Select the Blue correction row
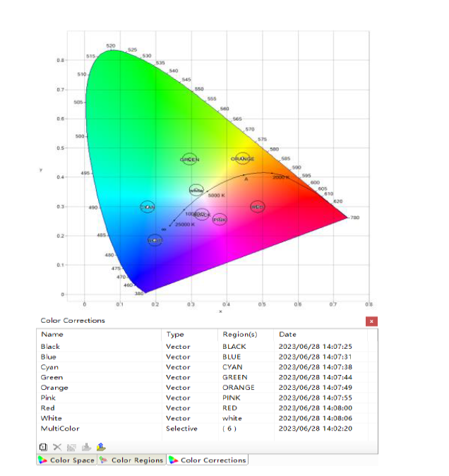 pos(208,357)
